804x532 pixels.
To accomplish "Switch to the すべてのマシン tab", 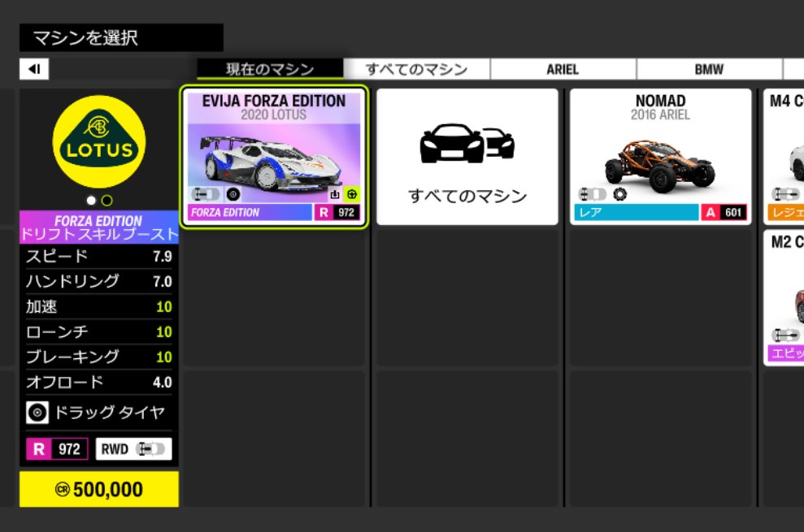I will click(416, 69).
